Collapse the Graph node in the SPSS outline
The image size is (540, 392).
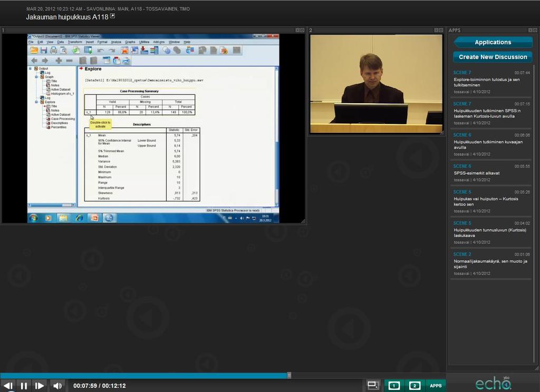tap(36, 77)
